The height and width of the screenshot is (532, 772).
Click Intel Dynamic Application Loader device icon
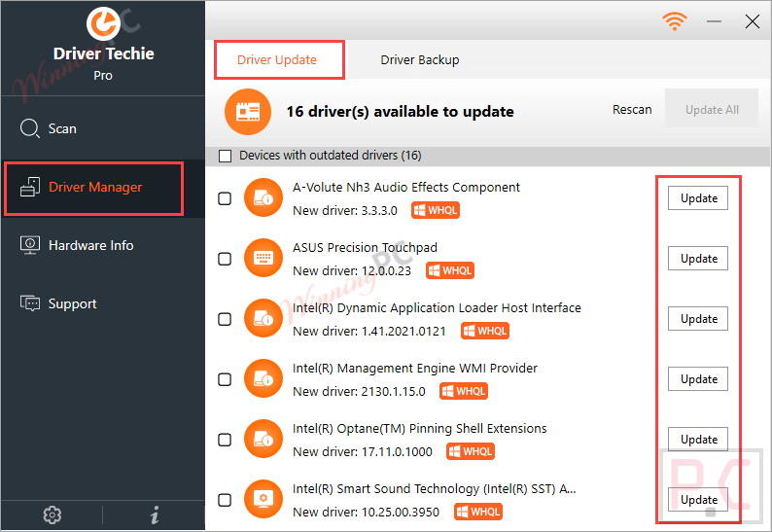(263, 318)
